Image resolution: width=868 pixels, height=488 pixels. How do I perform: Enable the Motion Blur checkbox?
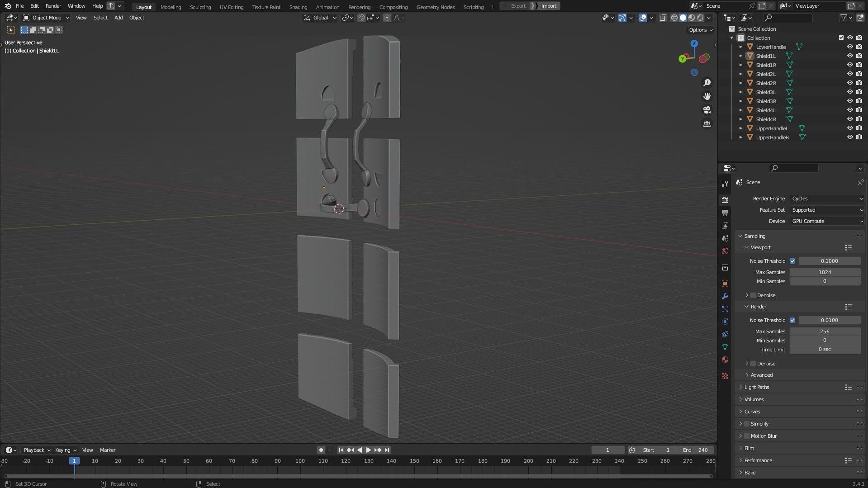(x=747, y=436)
